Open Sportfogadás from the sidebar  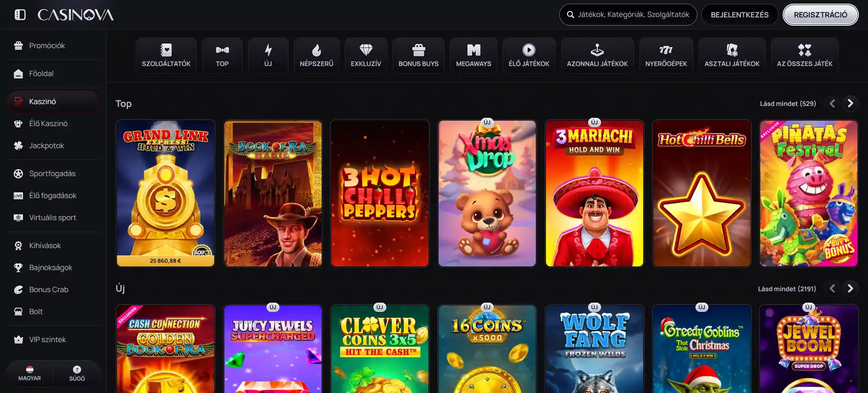click(x=52, y=173)
